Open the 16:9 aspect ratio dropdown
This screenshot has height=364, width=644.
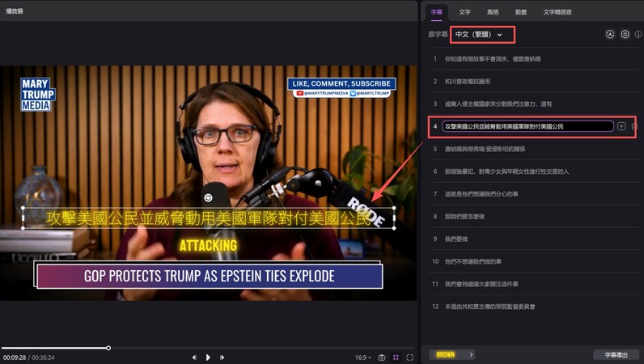click(x=363, y=358)
